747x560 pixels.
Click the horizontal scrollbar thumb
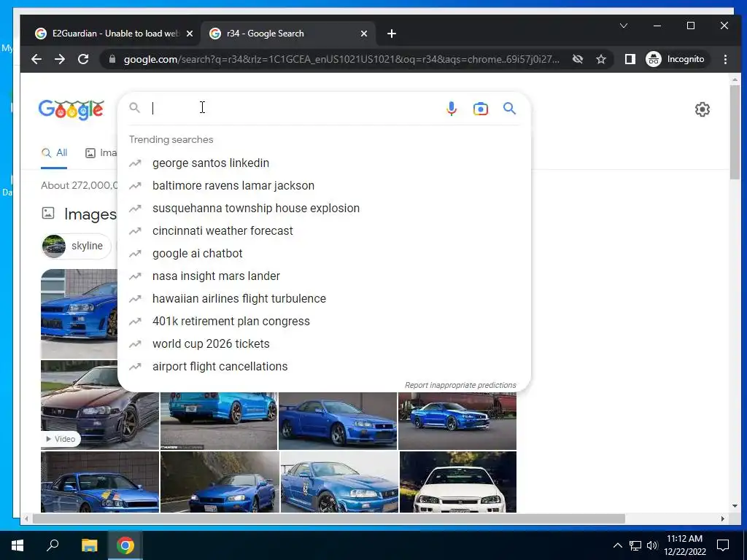pyautogui.click(x=329, y=518)
